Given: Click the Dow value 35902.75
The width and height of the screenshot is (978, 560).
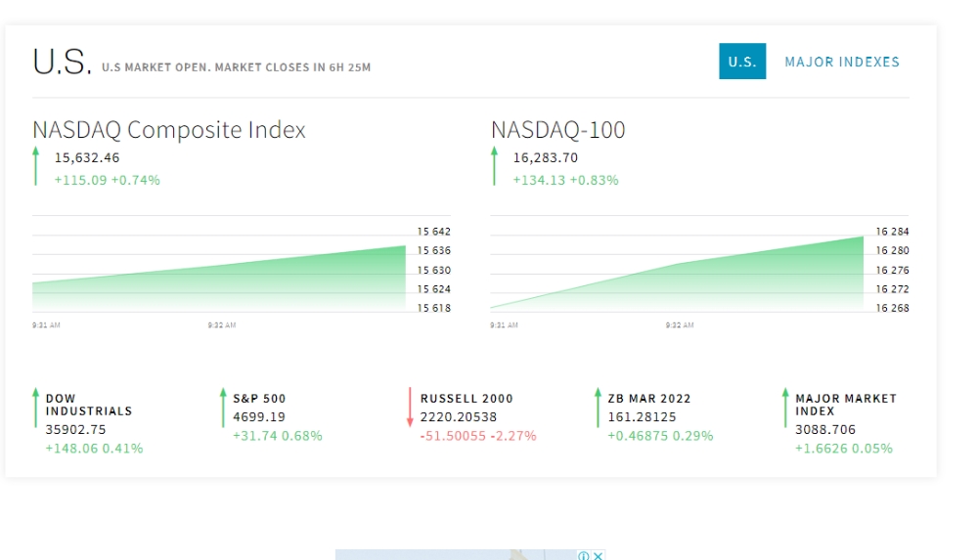Looking at the screenshot, I should (x=75, y=430).
